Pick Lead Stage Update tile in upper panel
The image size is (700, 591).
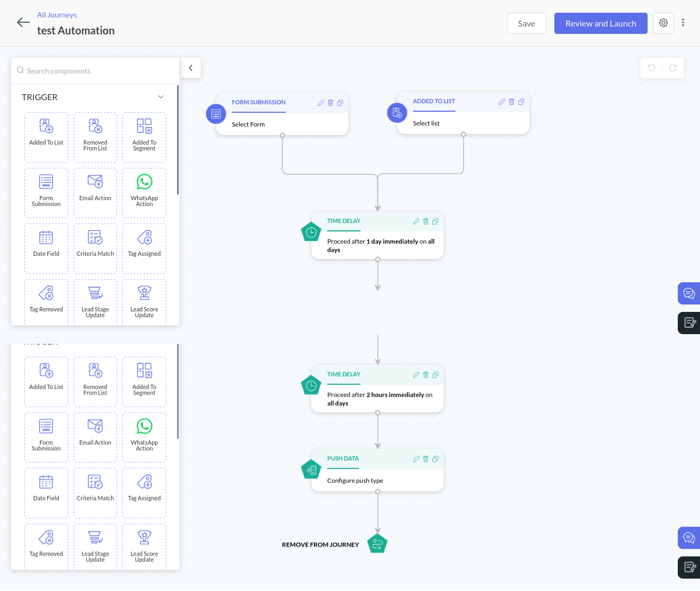click(95, 302)
